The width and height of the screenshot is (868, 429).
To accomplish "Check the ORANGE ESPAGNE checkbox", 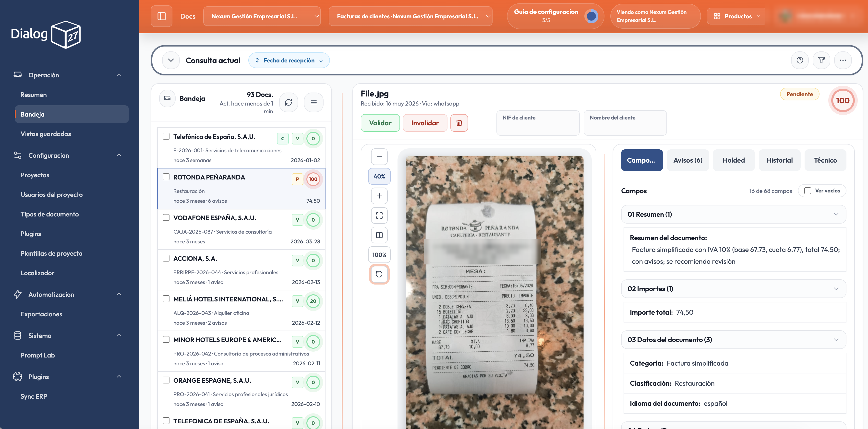I will [166, 380].
